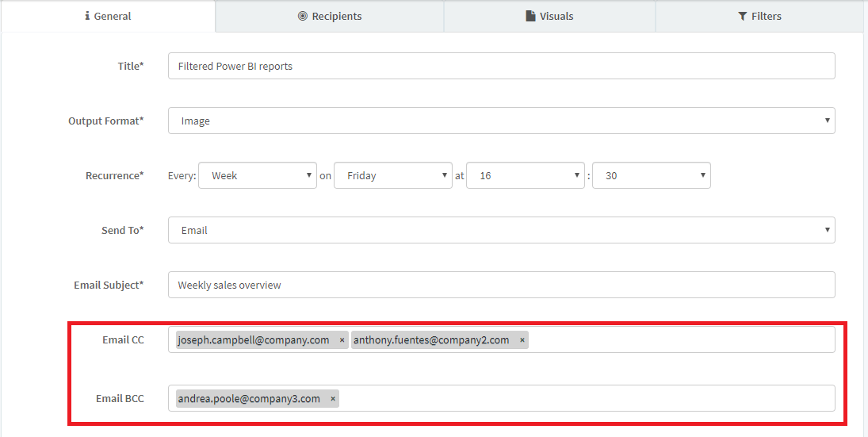The width and height of the screenshot is (868, 437).
Task: Click the Email CC label
Action: point(123,340)
